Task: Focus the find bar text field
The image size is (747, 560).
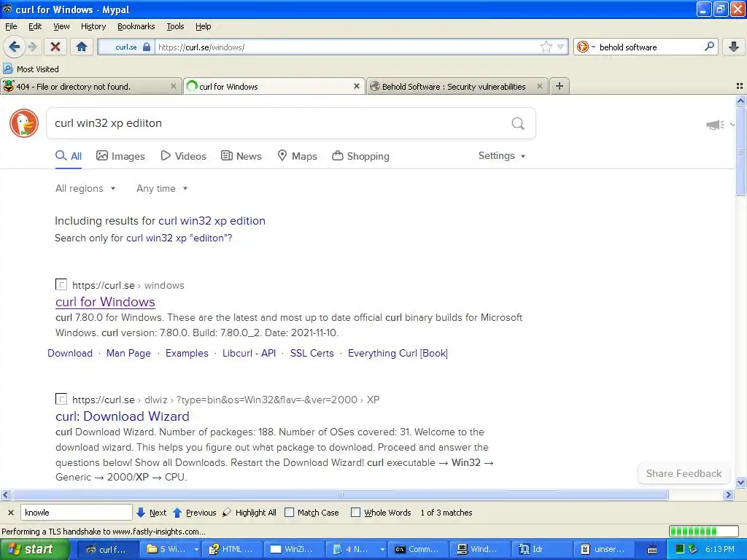Action: (x=76, y=513)
